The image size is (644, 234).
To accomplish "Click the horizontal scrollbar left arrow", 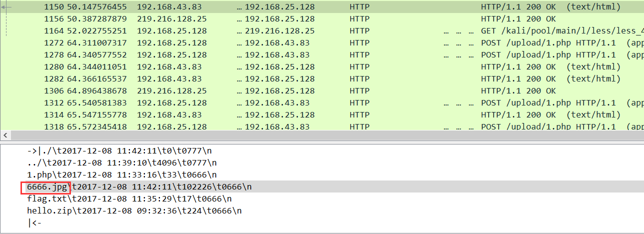I will tap(4, 135).
